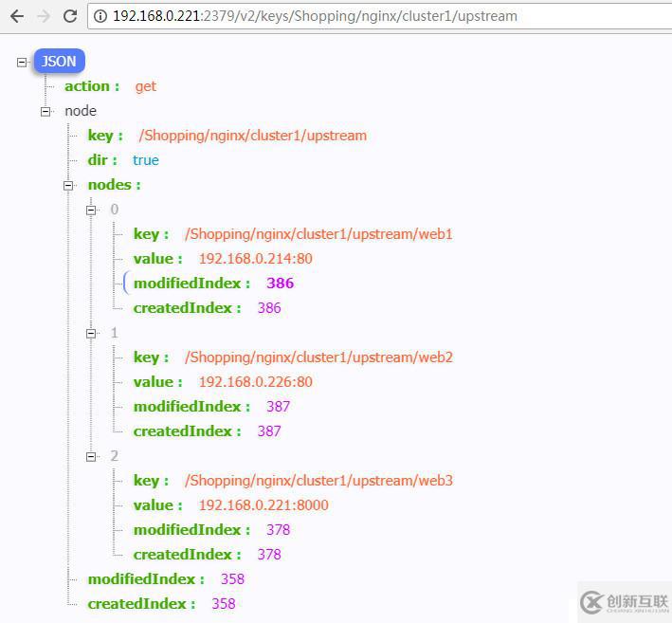Collapse the root JSON tree toggle
This screenshot has height=623, width=672.
(22, 63)
